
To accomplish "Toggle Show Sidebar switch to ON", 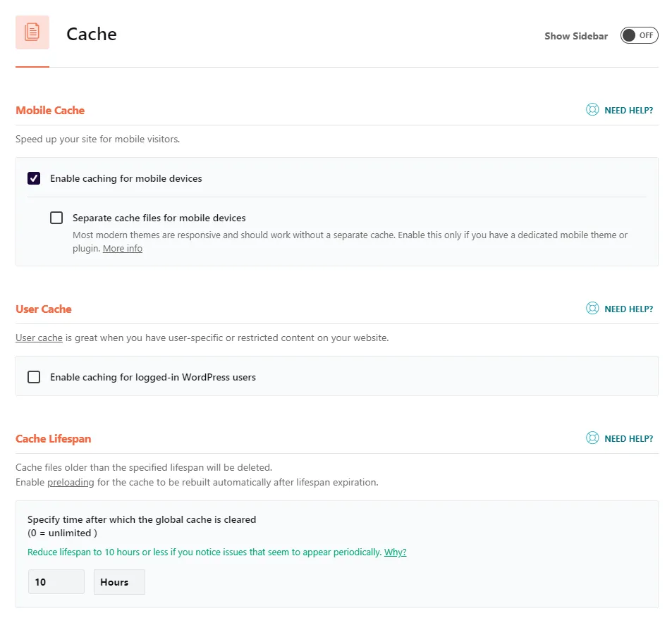I will [x=639, y=35].
